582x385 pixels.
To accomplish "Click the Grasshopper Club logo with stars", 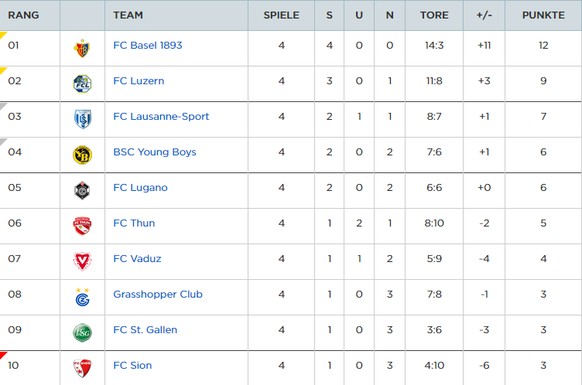I will point(82,297).
